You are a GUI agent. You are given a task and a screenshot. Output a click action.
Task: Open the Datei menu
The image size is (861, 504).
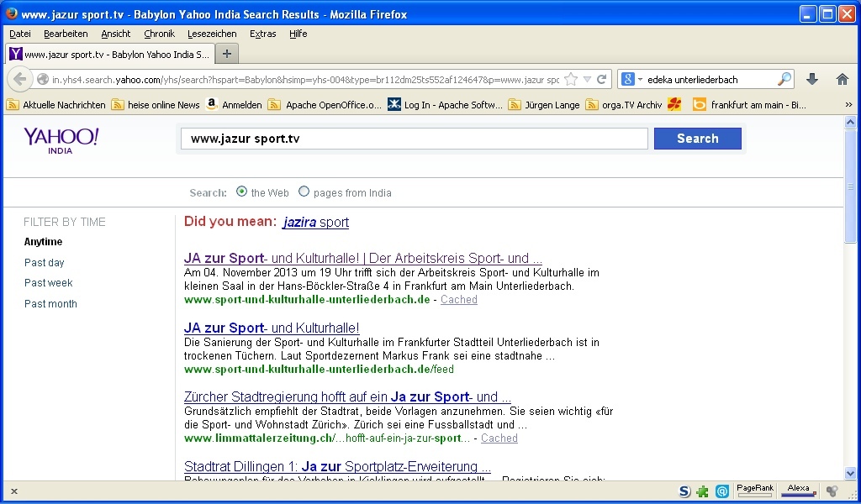point(20,34)
